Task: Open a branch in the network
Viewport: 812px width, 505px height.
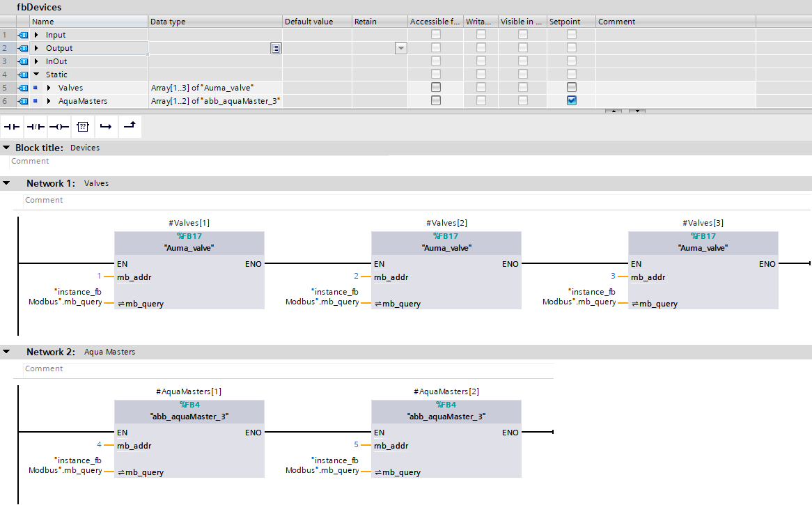Action: (106, 127)
